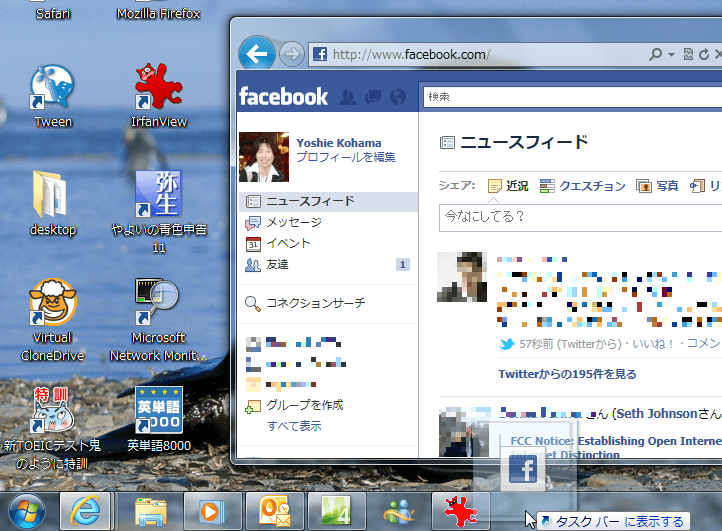Select the 写真 share tab
The width and height of the screenshot is (722, 531).
(657, 186)
